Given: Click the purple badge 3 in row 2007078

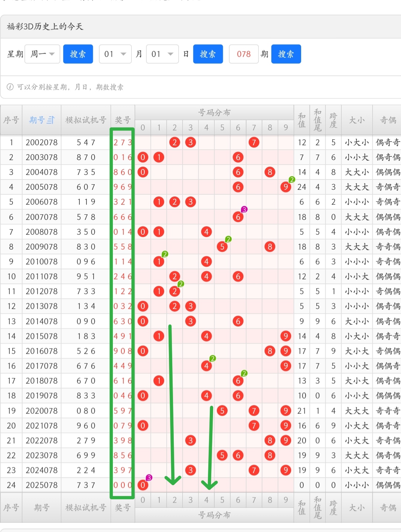Looking at the screenshot, I should tap(244, 210).
